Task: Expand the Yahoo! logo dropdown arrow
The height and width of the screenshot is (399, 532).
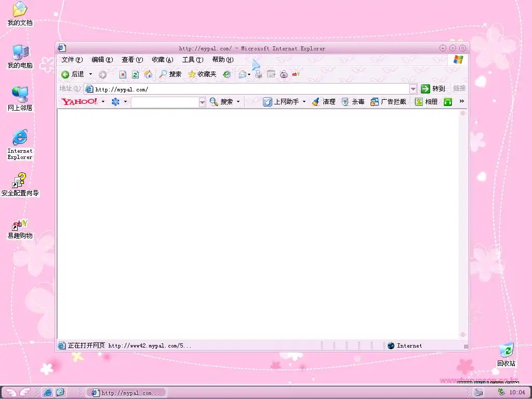Action: pos(103,101)
